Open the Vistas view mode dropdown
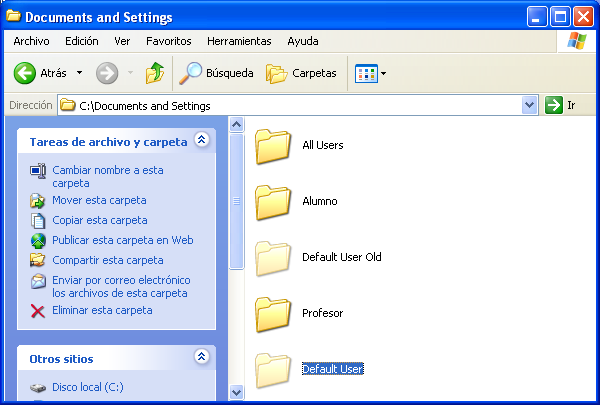 370,73
